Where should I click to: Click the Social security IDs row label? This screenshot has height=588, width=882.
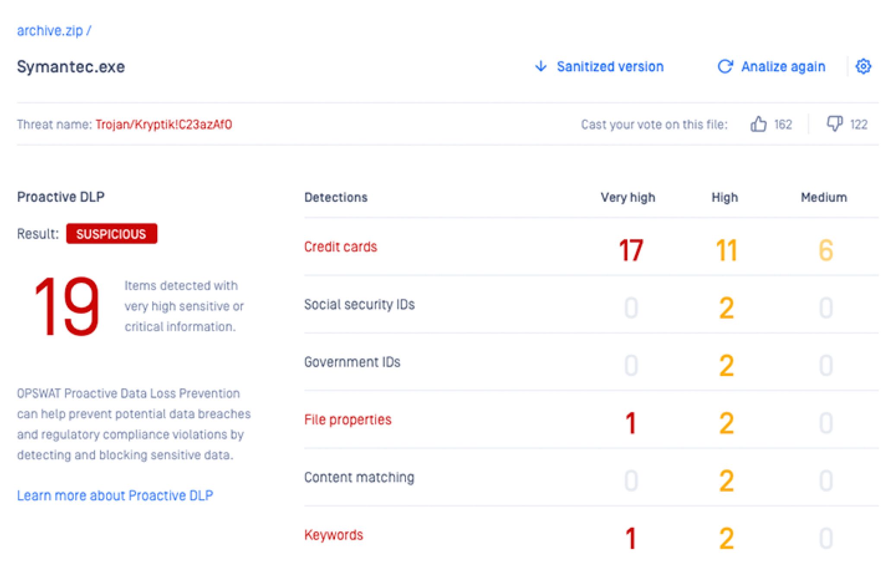coord(359,304)
